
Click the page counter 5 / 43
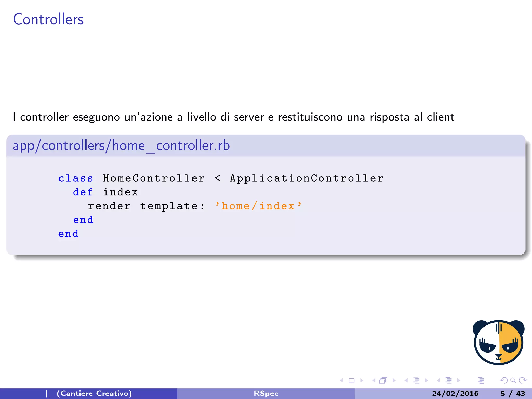[513, 394]
